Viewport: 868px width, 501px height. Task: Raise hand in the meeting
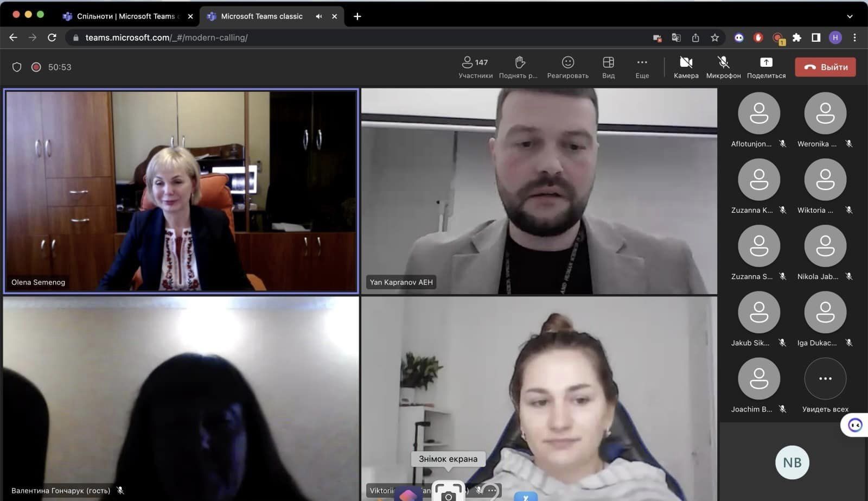coord(519,67)
